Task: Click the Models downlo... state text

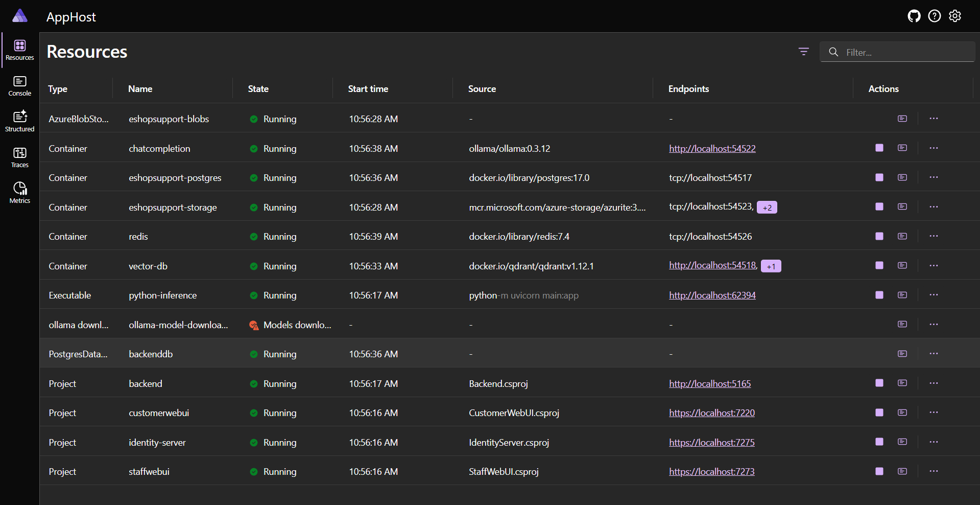Action: tap(297, 325)
